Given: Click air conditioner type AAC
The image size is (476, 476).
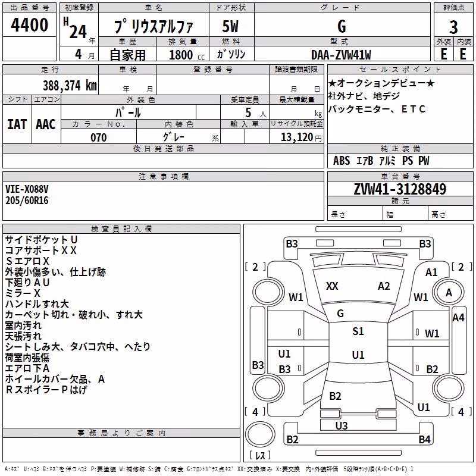Looking at the screenshot, I should tap(46, 124).
